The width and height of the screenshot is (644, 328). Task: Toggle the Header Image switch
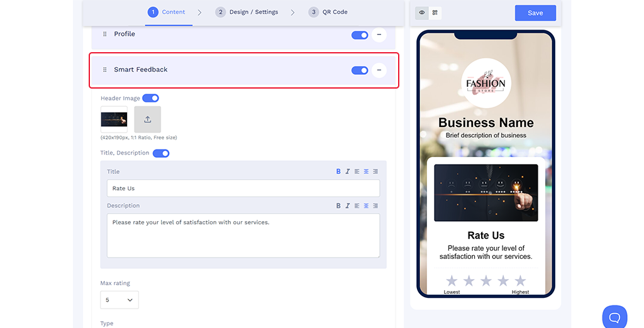pos(150,98)
